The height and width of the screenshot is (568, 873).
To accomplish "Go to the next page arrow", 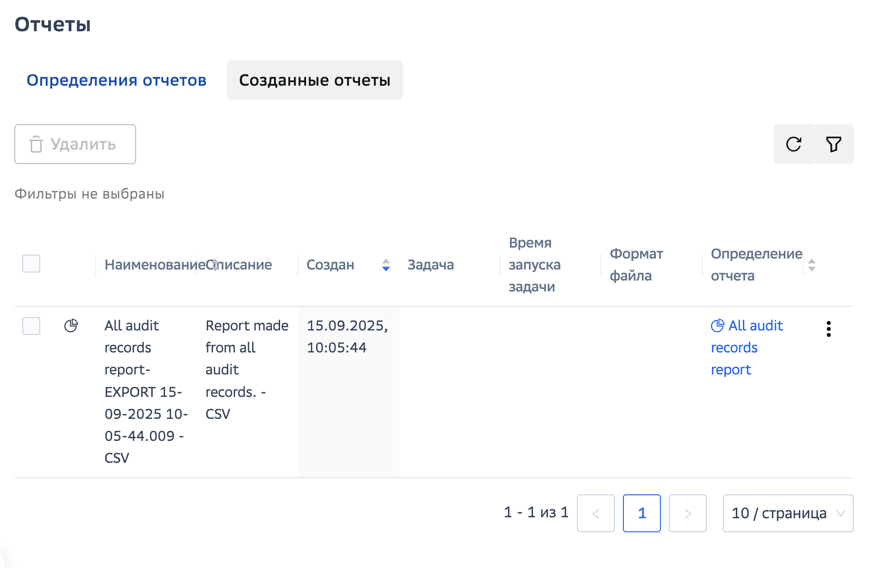I will [x=688, y=513].
